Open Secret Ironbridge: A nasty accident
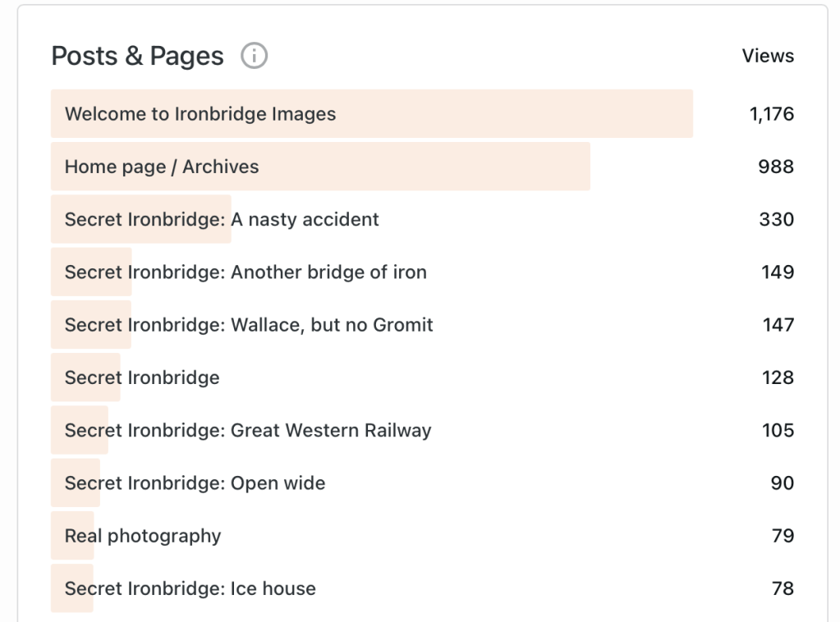The height and width of the screenshot is (622, 840). click(222, 219)
